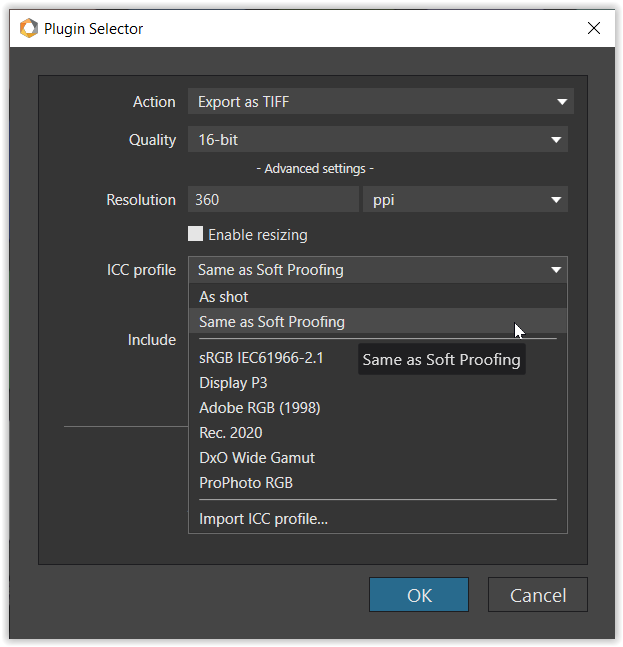Click the Export as TIFF action field
623x647 pixels.
click(x=381, y=102)
